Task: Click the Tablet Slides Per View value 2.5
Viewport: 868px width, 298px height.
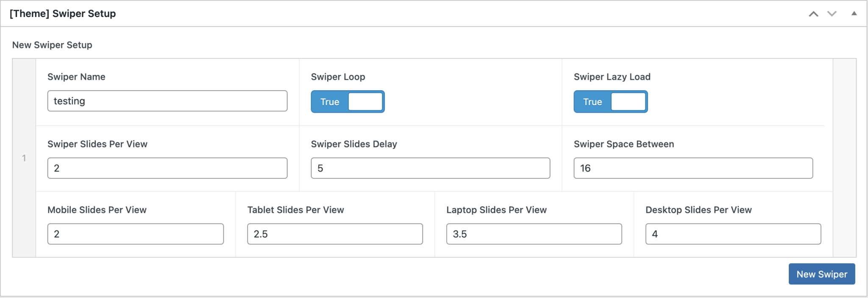Action: 334,234
